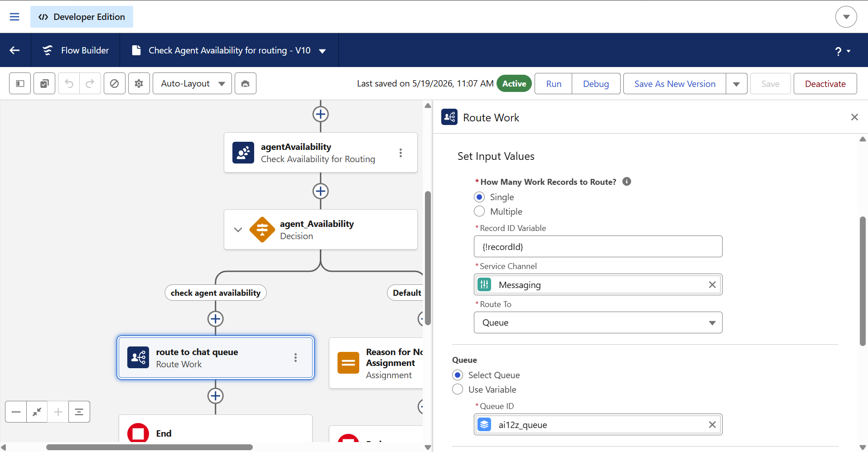Select the Reason for No Assignment icon

click(x=348, y=363)
